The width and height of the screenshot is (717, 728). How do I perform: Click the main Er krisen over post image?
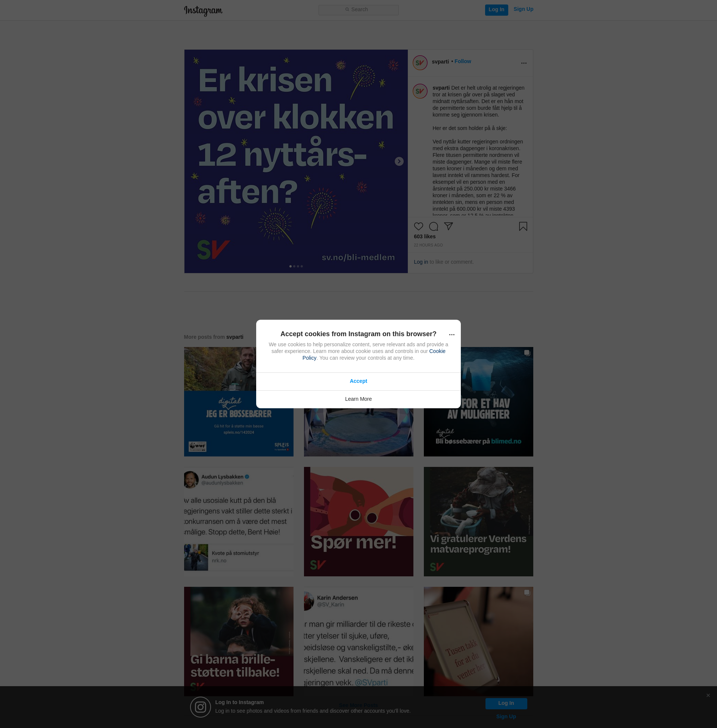click(x=296, y=161)
